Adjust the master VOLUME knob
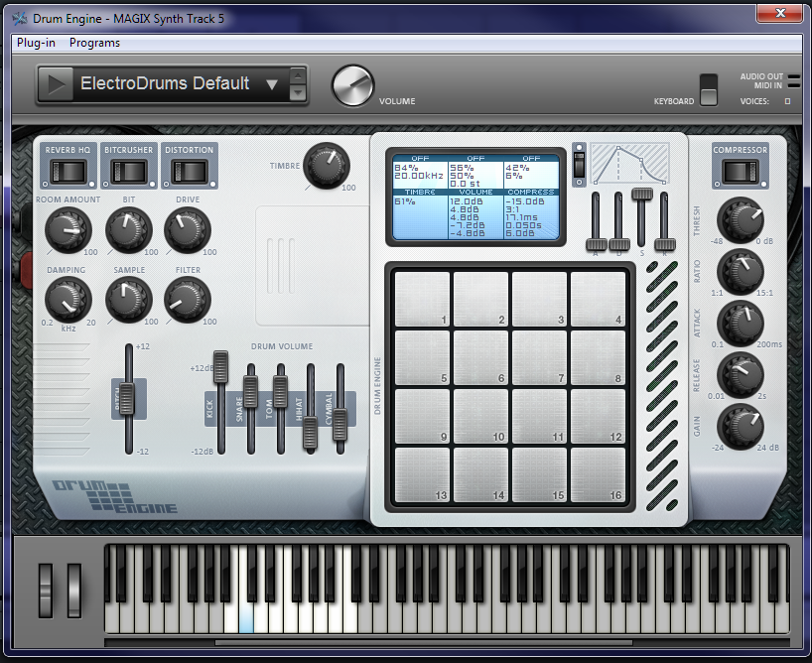 [x=352, y=85]
